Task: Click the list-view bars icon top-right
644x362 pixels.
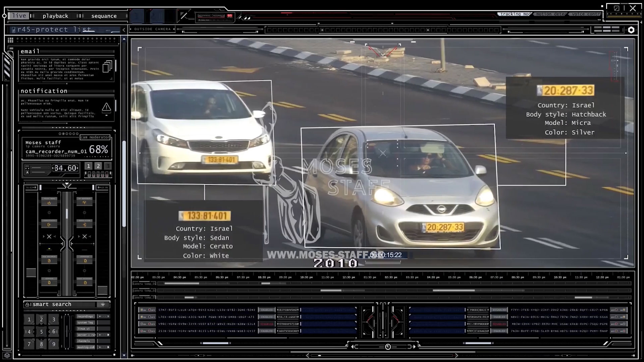Action: [606, 29]
